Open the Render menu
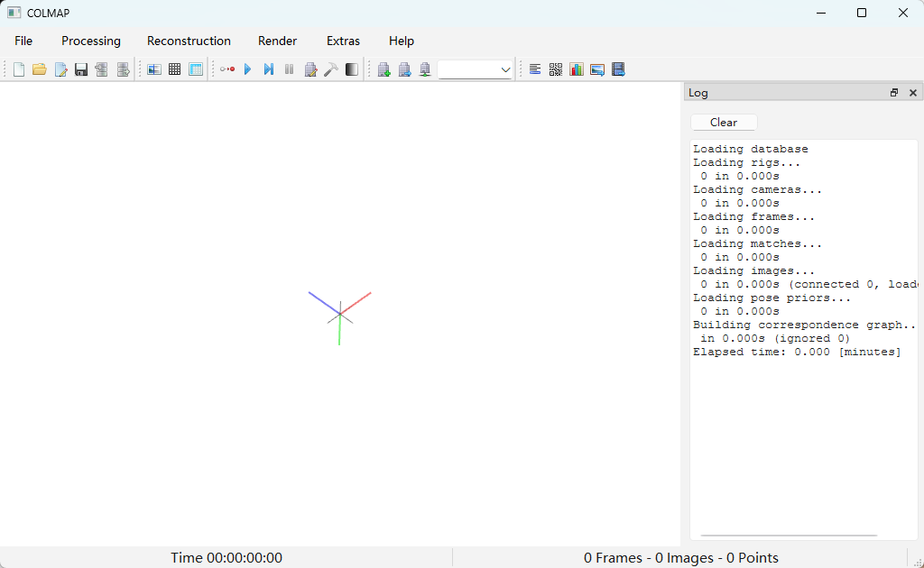 tap(278, 41)
